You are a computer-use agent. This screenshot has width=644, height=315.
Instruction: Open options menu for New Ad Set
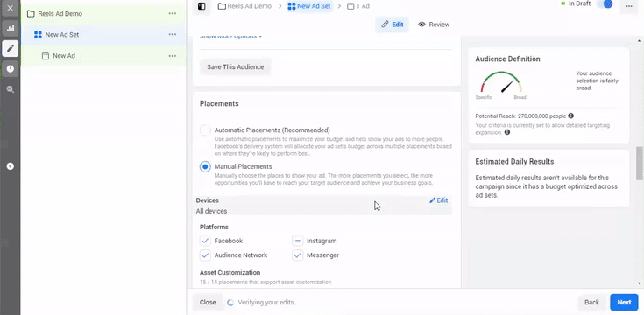click(x=173, y=35)
